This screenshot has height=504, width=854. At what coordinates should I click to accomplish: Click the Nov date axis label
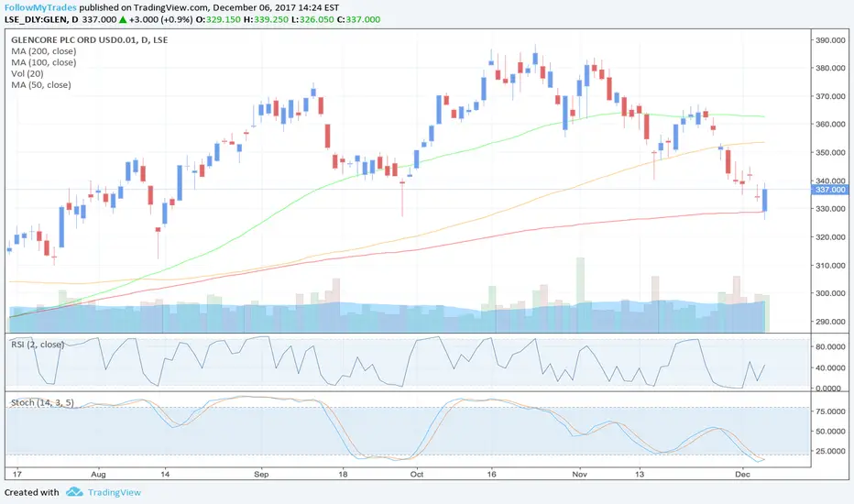(579, 474)
